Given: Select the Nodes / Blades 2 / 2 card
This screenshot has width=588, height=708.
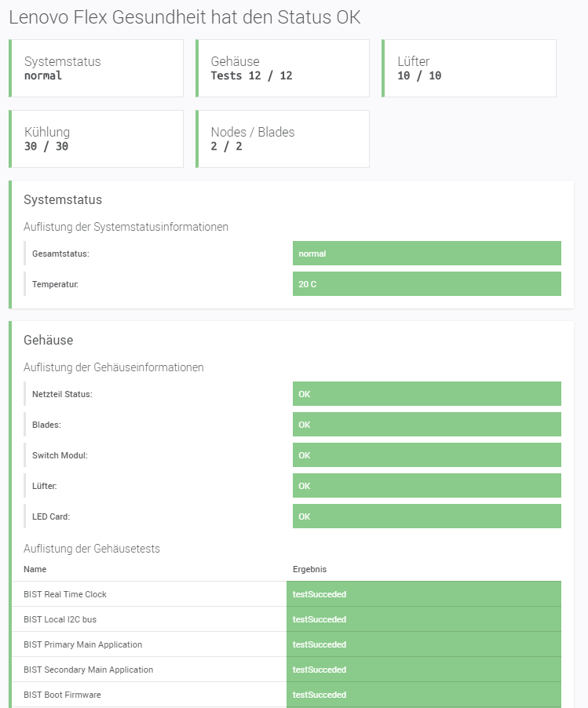Looking at the screenshot, I should [282, 139].
